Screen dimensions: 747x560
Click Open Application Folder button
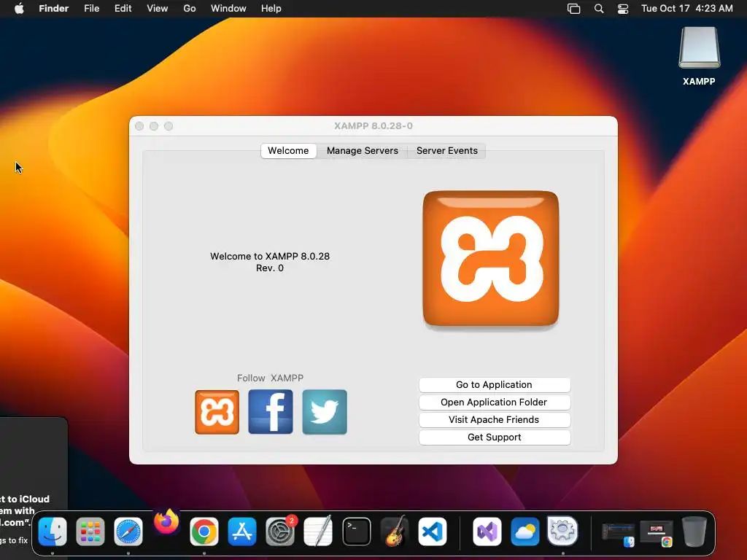click(x=494, y=402)
